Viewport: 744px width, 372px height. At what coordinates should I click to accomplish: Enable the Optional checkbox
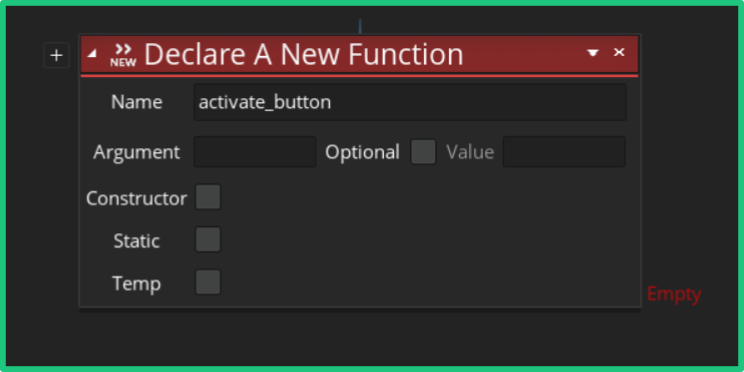(423, 152)
